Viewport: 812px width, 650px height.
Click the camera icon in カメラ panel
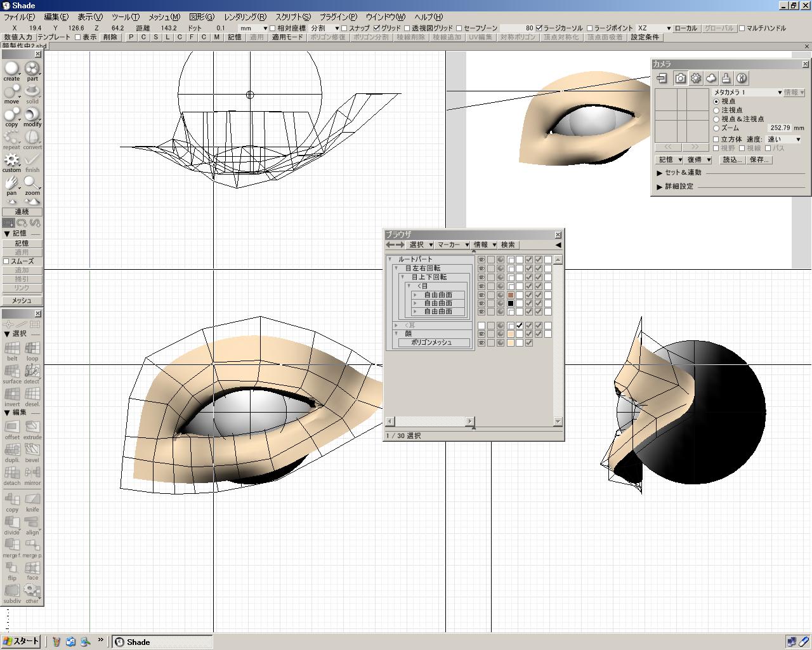680,78
